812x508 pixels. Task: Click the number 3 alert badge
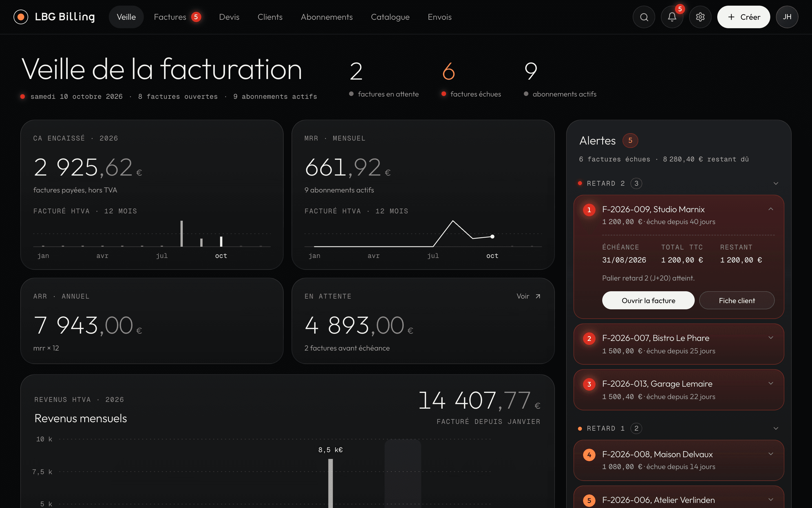click(x=589, y=384)
